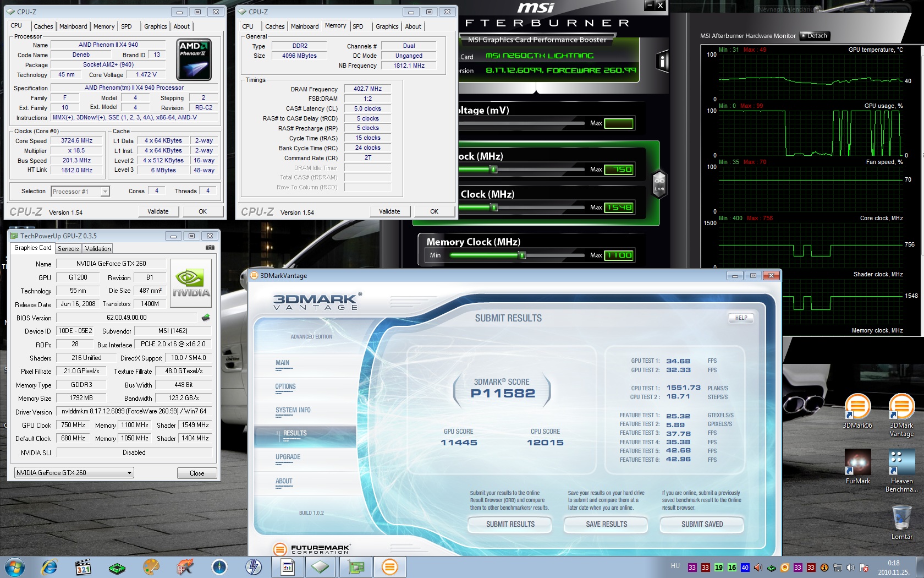Click the paint palette taskbar icon
924x578 pixels.
pyautogui.click(x=151, y=567)
